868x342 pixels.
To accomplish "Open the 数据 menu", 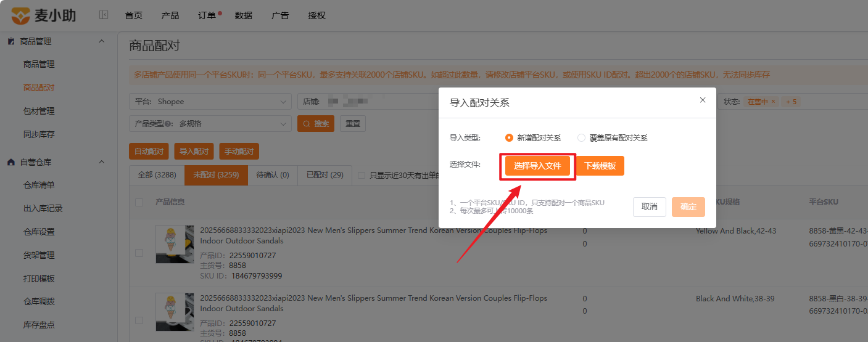I will click(244, 15).
